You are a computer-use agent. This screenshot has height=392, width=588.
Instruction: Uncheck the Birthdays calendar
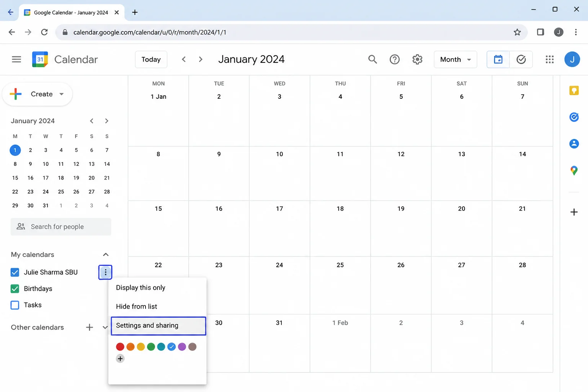point(15,289)
